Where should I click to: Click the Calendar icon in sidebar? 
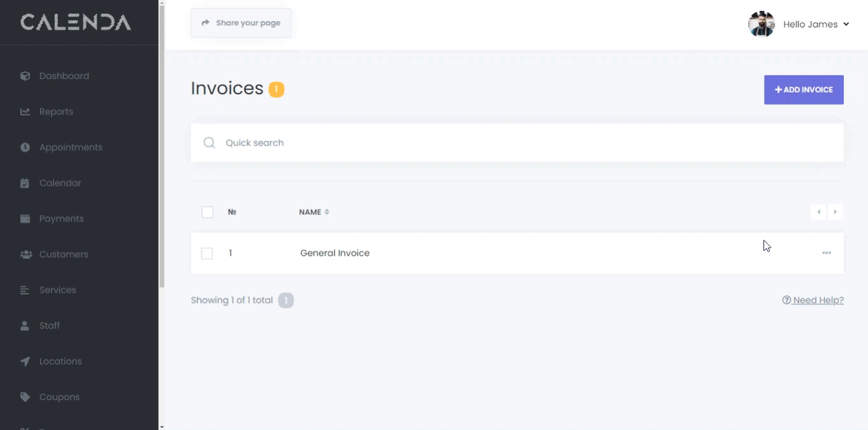25,183
